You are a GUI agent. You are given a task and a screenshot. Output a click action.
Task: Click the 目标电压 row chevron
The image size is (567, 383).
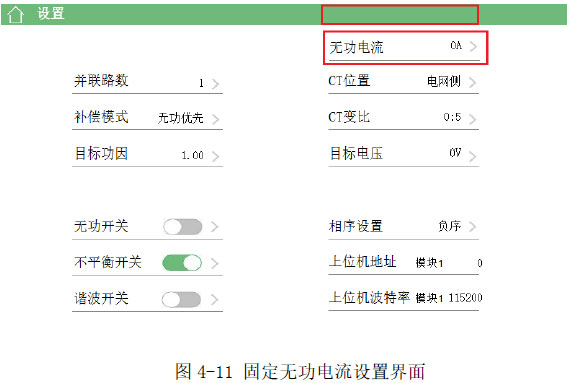point(472,156)
